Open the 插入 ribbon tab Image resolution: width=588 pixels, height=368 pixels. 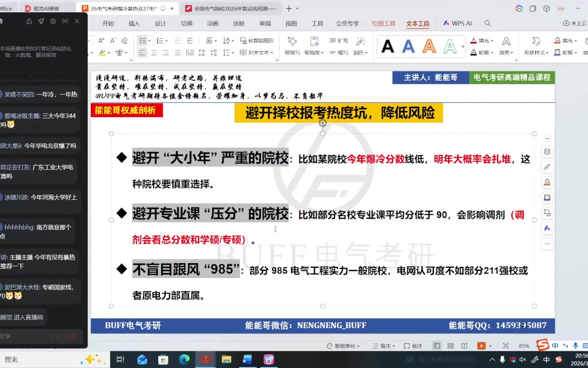134,24
